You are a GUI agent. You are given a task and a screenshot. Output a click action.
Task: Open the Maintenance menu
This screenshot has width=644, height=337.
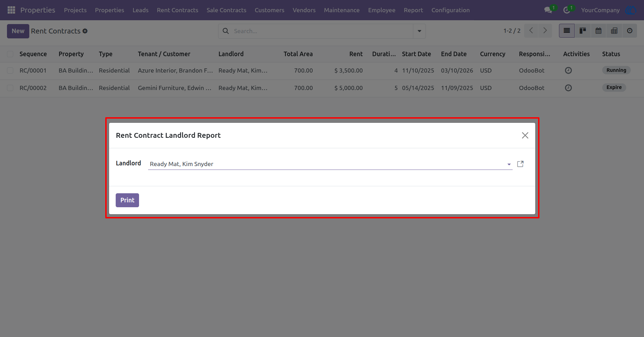pyautogui.click(x=342, y=10)
